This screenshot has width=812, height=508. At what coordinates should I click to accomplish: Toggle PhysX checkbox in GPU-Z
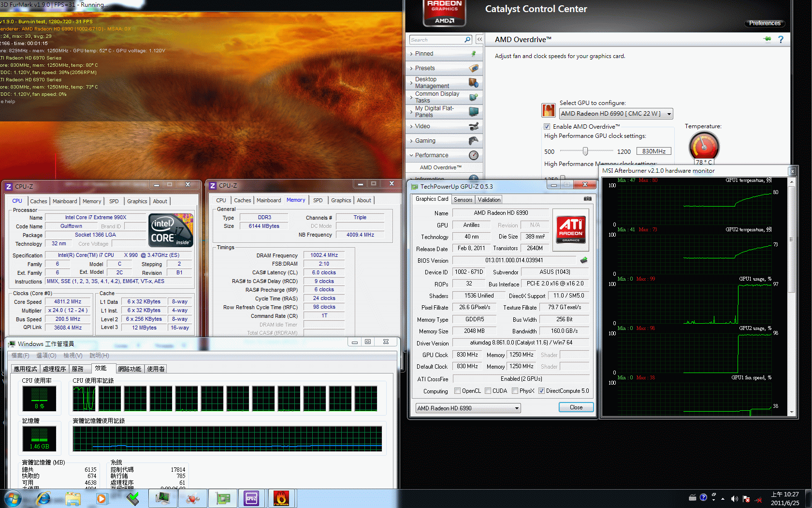pos(515,391)
